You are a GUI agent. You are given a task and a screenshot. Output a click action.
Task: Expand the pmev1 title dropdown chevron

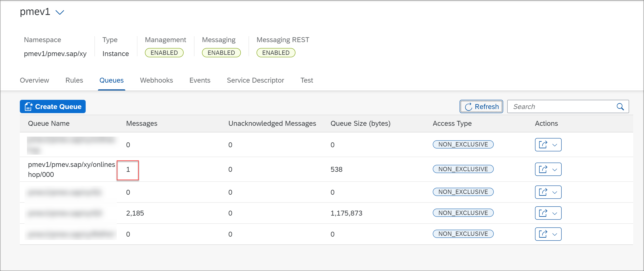[x=60, y=12]
